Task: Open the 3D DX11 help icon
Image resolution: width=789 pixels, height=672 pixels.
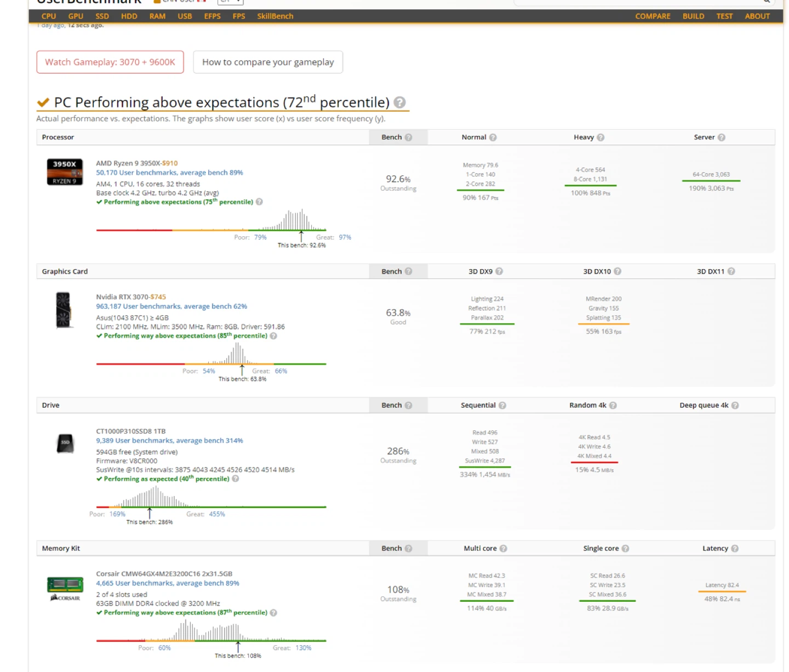Action: pyautogui.click(x=731, y=271)
